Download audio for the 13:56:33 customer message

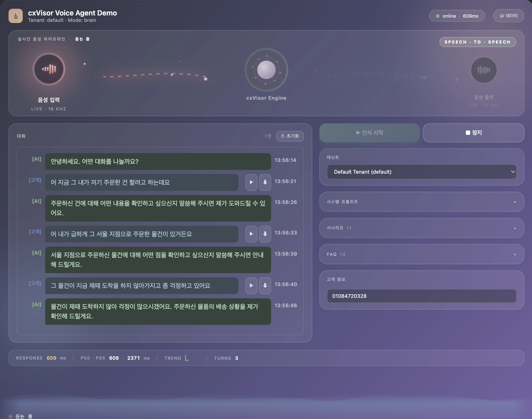click(x=265, y=234)
